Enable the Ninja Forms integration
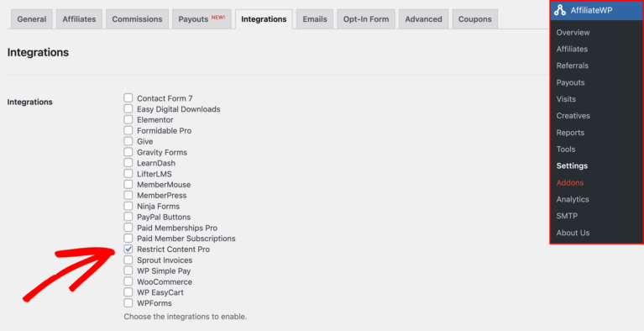This screenshot has width=644, height=331. point(128,206)
